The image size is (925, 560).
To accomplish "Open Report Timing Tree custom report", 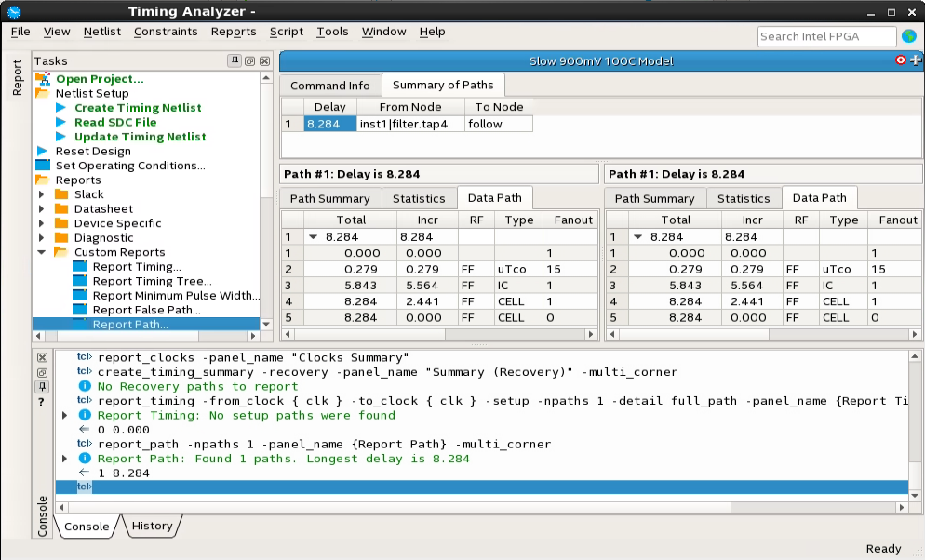I will click(151, 281).
